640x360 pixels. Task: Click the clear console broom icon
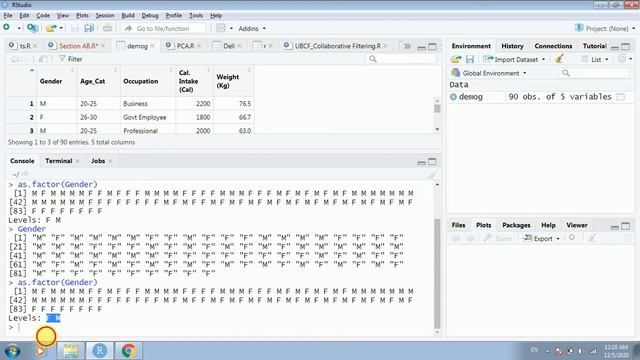click(x=432, y=175)
